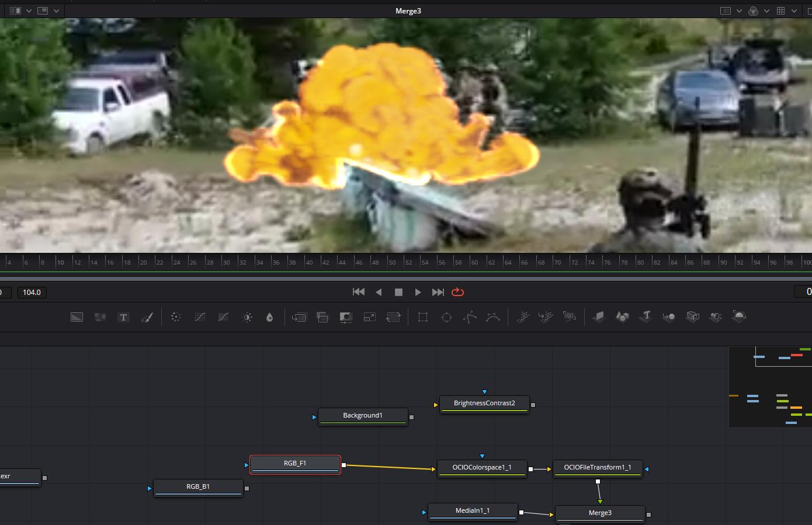Viewport: 812px width, 525px height.
Task: Add a Text 3D tool from toolbar
Action: 646,317
